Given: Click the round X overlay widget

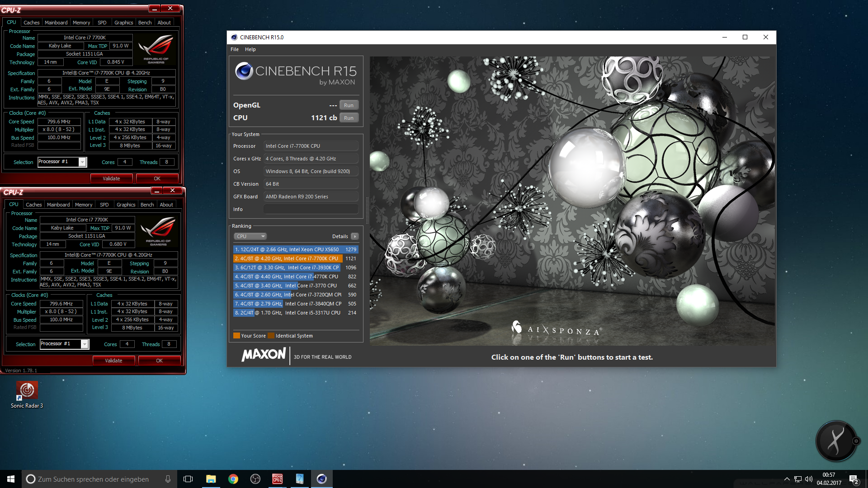Looking at the screenshot, I should (835, 441).
